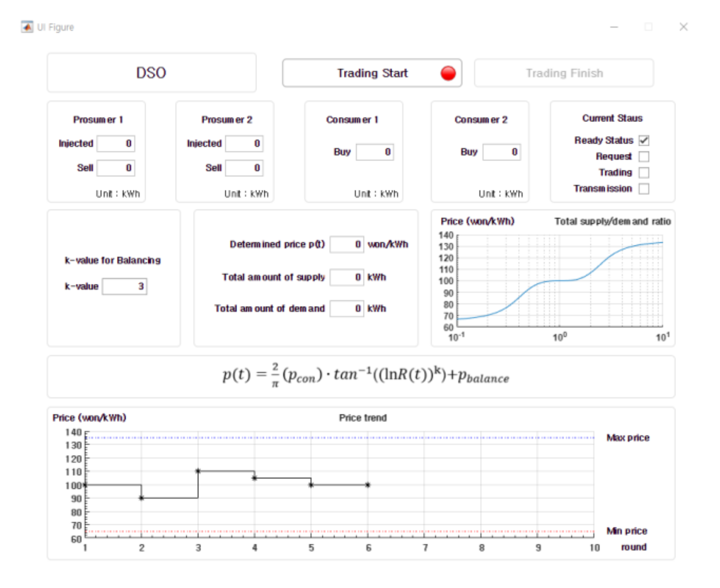Enable the Request checkbox

pyautogui.click(x=644, y=156)
